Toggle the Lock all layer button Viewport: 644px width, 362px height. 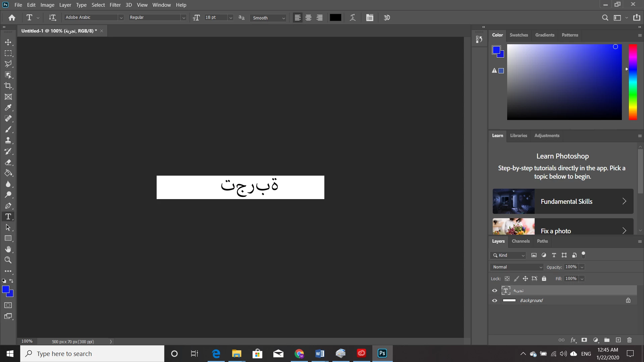[544, 279]
